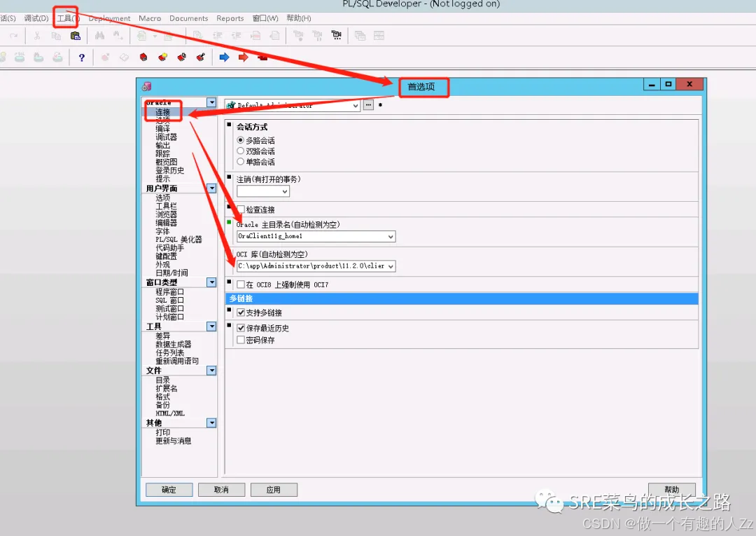Tick 在 OCI8 上强制使用 OCI7 checkbox
Screen dimensions: 756x536
(x=241, y=284)
